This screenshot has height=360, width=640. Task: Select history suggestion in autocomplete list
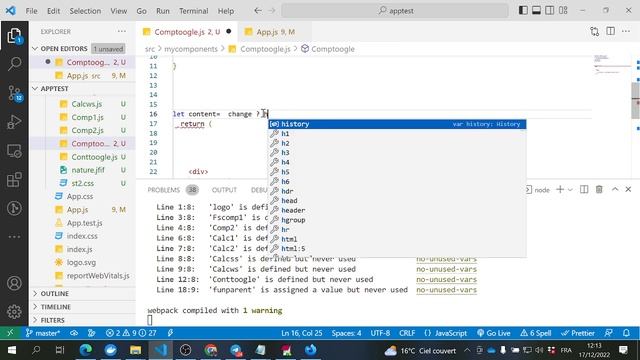(397, 124)
